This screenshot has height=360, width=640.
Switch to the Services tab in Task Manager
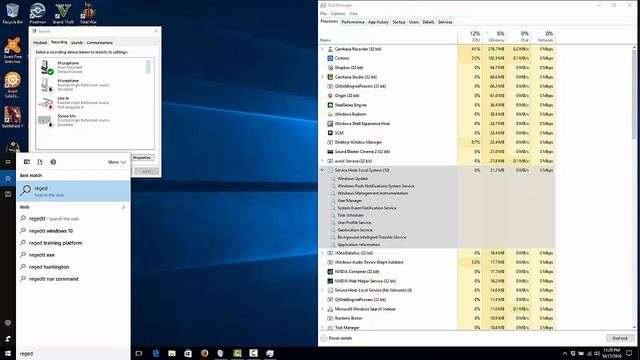(x=445, y=22)
